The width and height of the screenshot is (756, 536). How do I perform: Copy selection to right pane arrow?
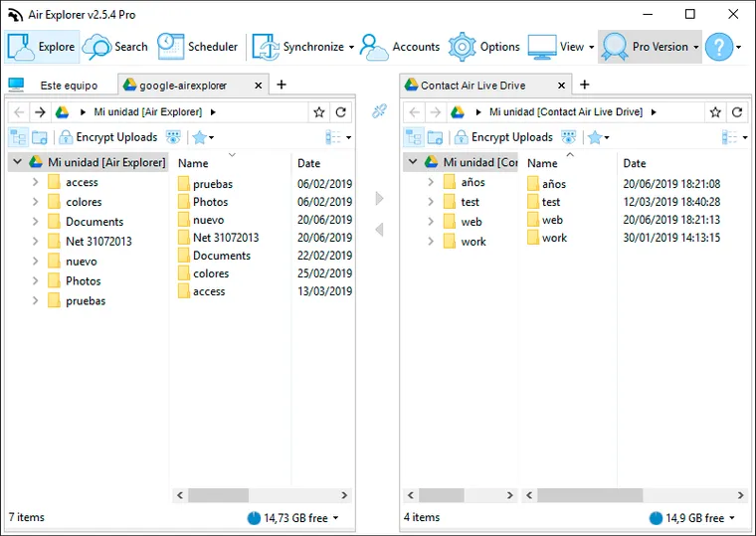coord(379,198)
